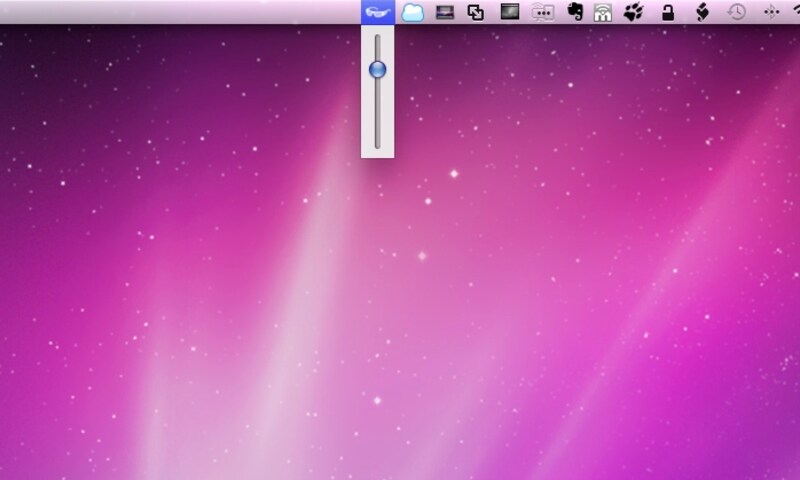Click the house with Wi-Fi waves icon
The image size is (800, 480).
[603, 13]
